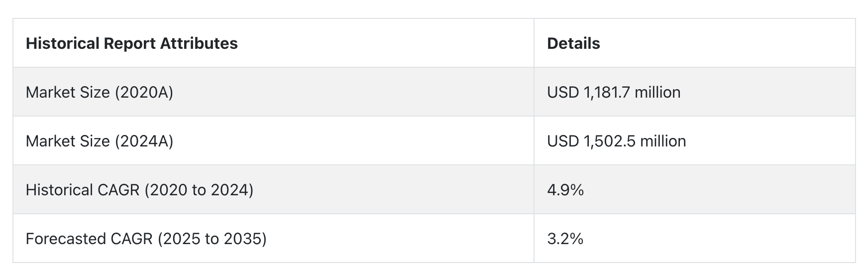Select Historical CAGR (2020 to 2024) cell
The width and height of the screenshot is (868, 272).
pyautogui.click(x=273, y=190)
